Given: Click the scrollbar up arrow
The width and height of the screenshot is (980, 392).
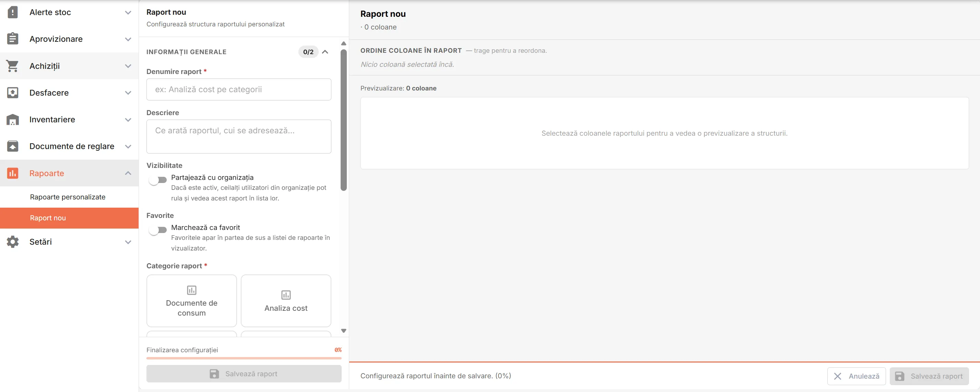Looking at the screenshot, I should tap(344, 43).
